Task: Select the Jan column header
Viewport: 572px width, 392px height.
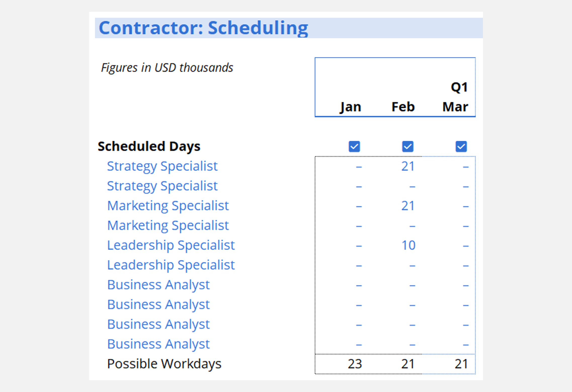Action: click(x=351, y=107)
